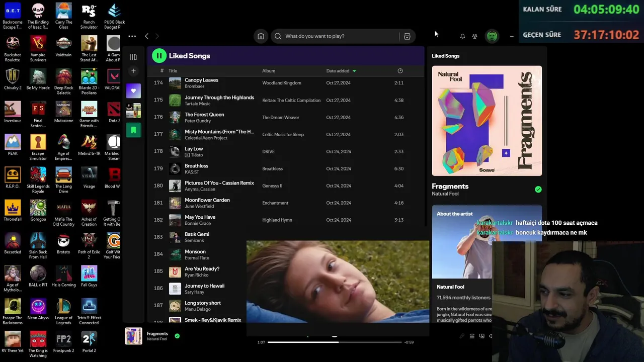Open the 'Fragments' title in right panel
Viewport: 644px width, 362px height.
coord(450,186)
